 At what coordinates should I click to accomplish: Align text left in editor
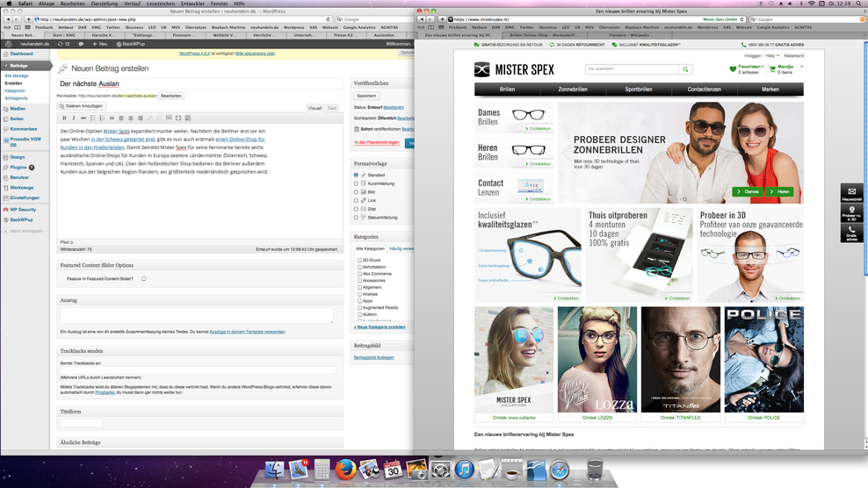point(121,118)
